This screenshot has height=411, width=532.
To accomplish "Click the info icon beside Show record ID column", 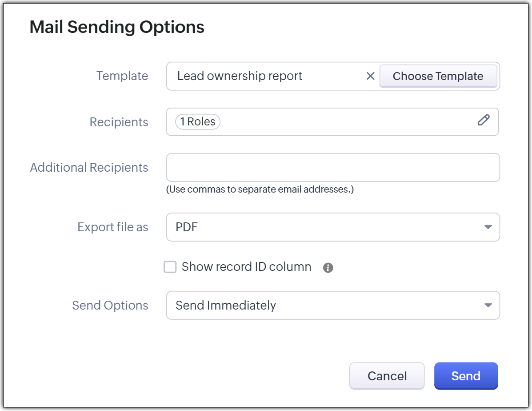I will coord(328,268).
